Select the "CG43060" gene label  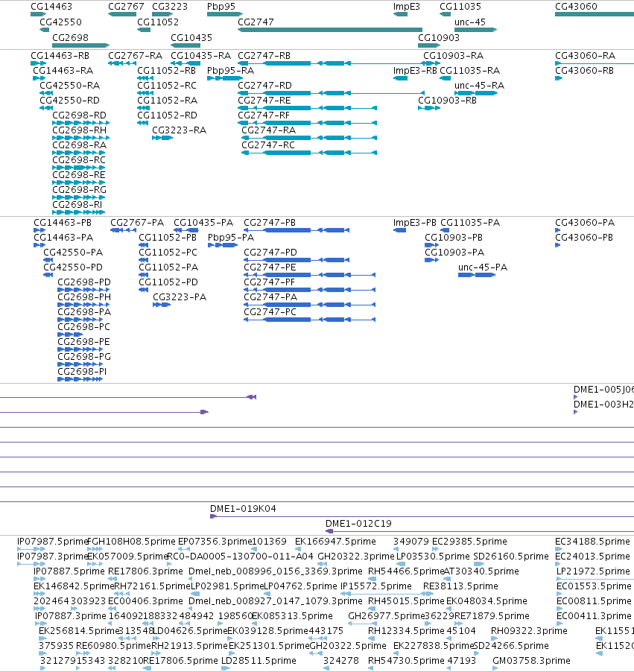pyautogui.click(x=576, y=7)
